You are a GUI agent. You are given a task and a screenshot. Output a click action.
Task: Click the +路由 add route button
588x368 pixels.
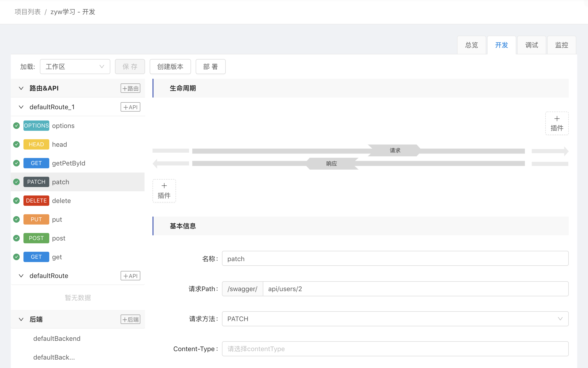(130, 88)
